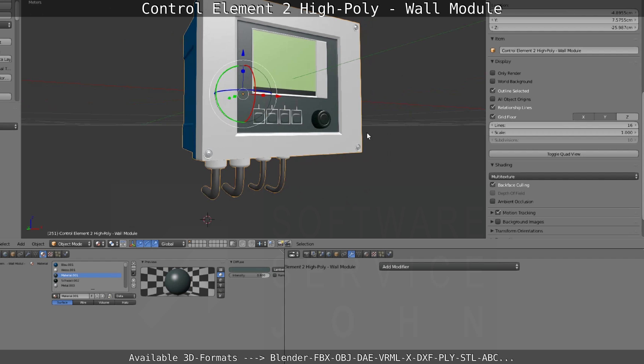Click the layer lock icon in viewport header

click(233, 244)
